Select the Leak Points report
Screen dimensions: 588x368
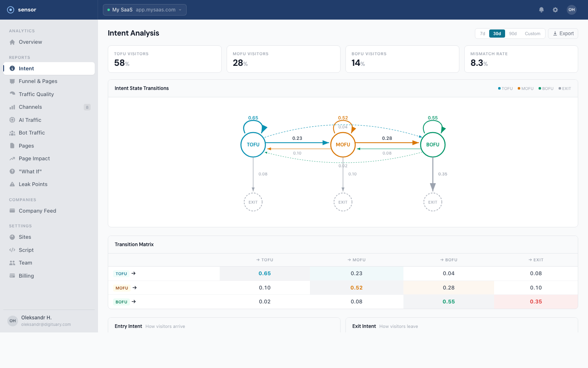point(33,184)
